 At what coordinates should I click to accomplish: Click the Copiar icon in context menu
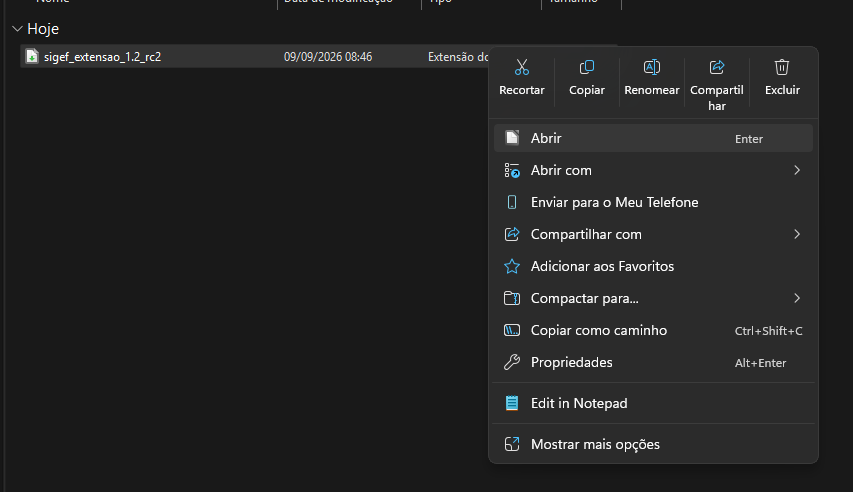(586, 67)
